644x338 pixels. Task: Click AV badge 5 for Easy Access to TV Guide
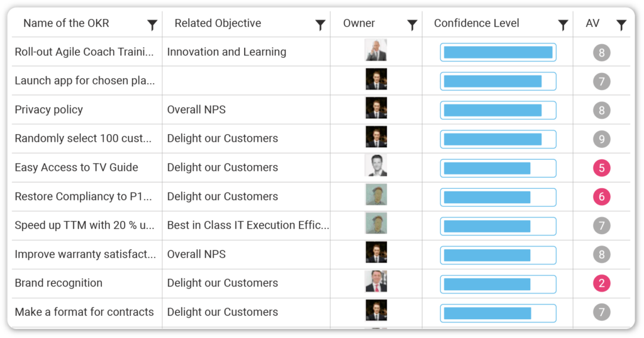[601, 168]
